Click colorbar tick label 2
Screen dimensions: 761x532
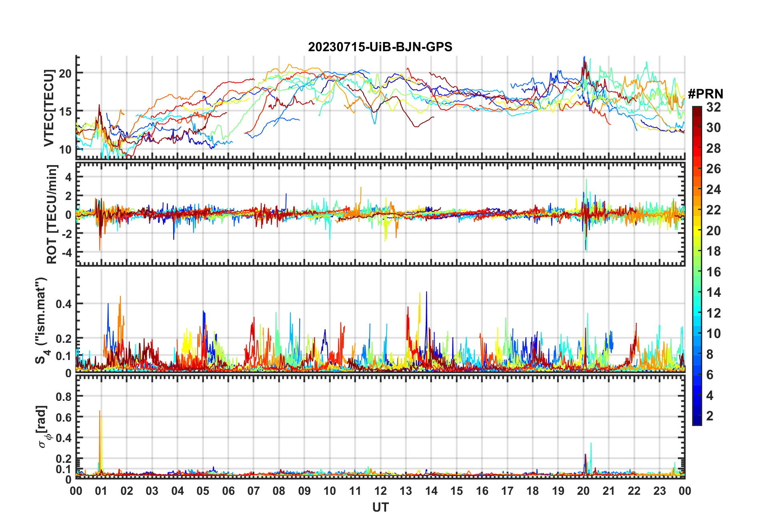tap(710, 416)
